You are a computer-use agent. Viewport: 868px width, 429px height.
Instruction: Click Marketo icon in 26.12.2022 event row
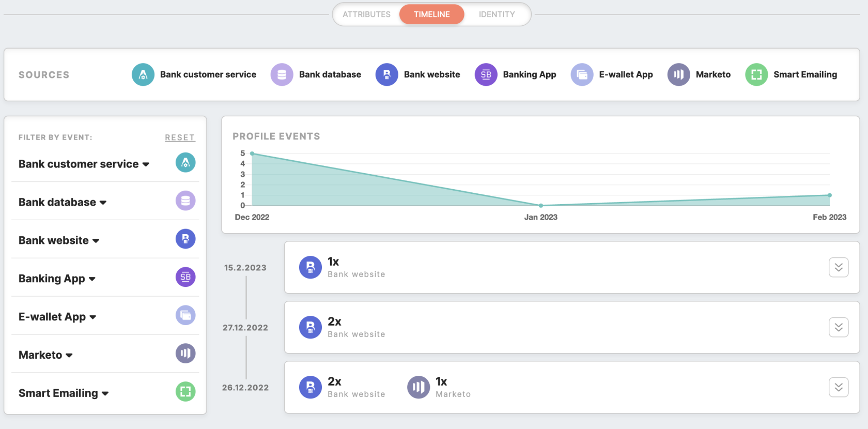coord(419,387)
